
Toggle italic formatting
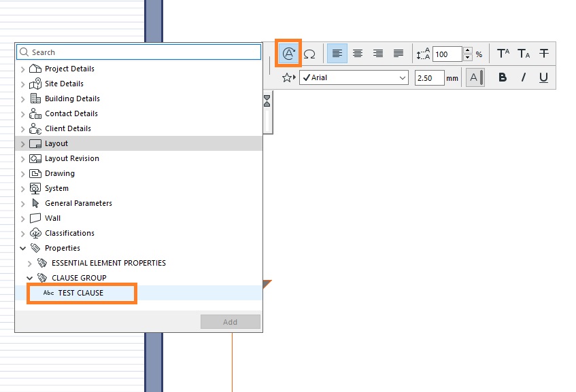pos(524,77)
